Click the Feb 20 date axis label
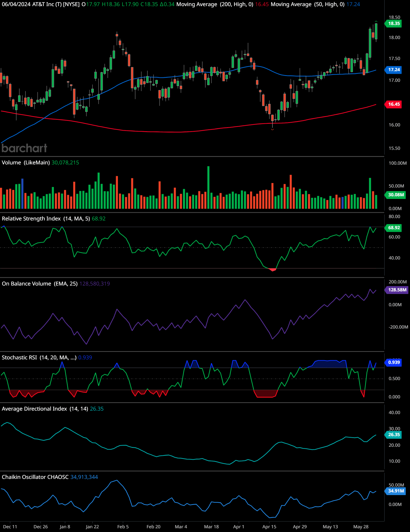This screenshot has width=410, height=532. coord(153,527)
